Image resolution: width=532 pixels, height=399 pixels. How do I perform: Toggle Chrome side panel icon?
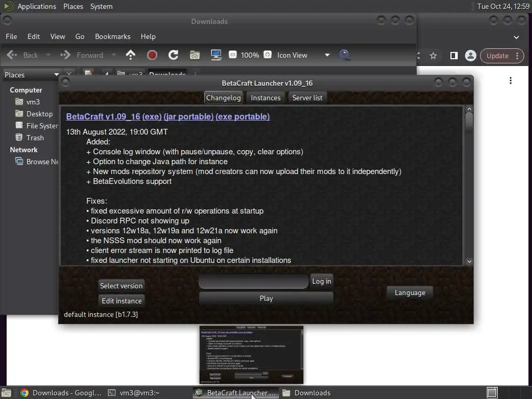coord(454,56)
